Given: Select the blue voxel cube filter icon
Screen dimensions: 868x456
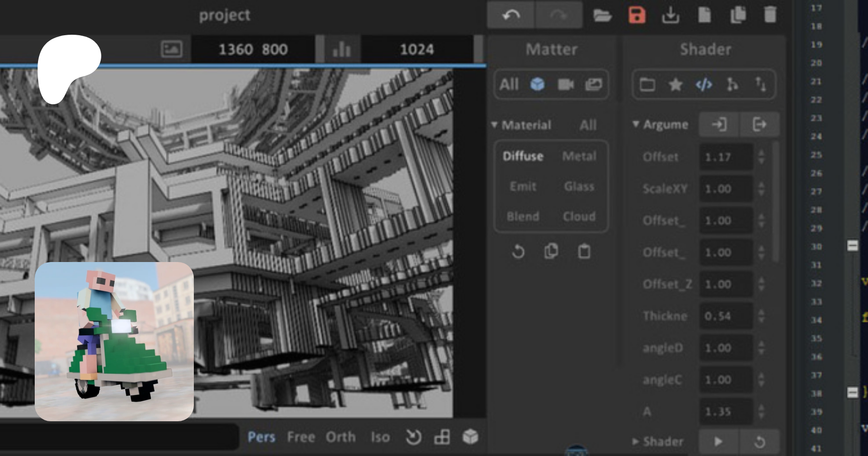Looking at the screenshot, I should [537, 84].
